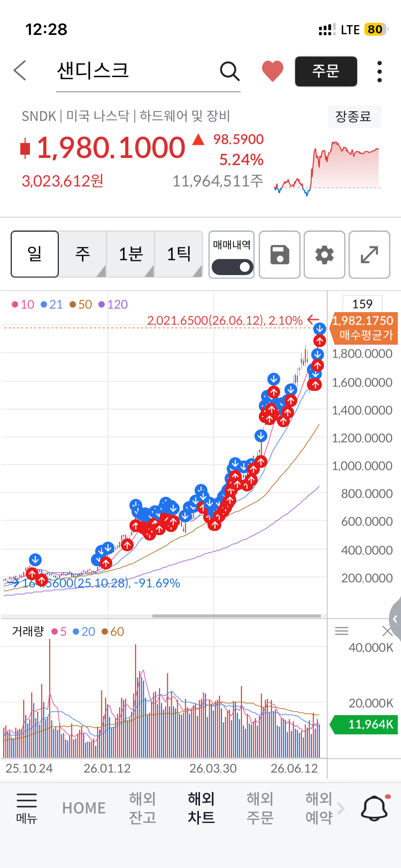Tap the chart horizontal scrollbar
The width and height of the screenshot is (401, 868).
(236, 616)
